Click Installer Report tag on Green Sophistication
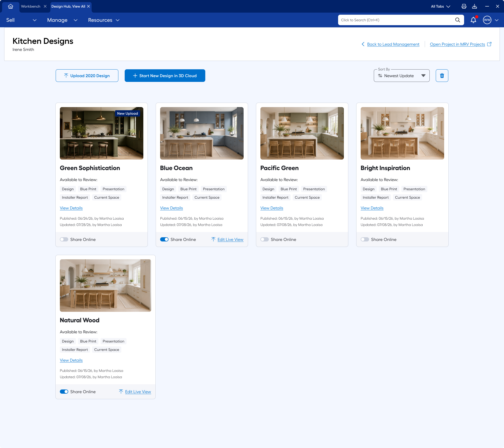This screenshot has width=504, height=448. (x=75, y=197)
